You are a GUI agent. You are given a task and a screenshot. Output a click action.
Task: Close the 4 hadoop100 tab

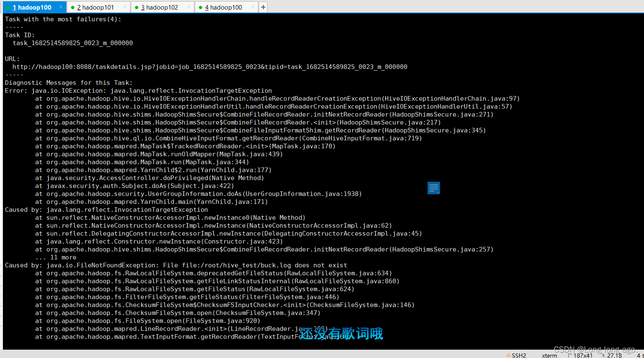pos(252,7)
